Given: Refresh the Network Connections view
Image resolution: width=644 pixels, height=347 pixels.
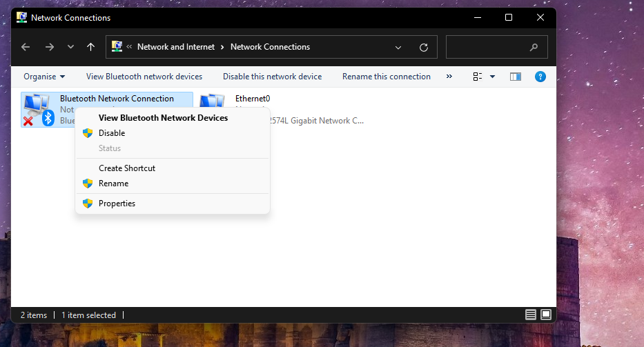Looking at the screenshot, I should pos(424,47).
